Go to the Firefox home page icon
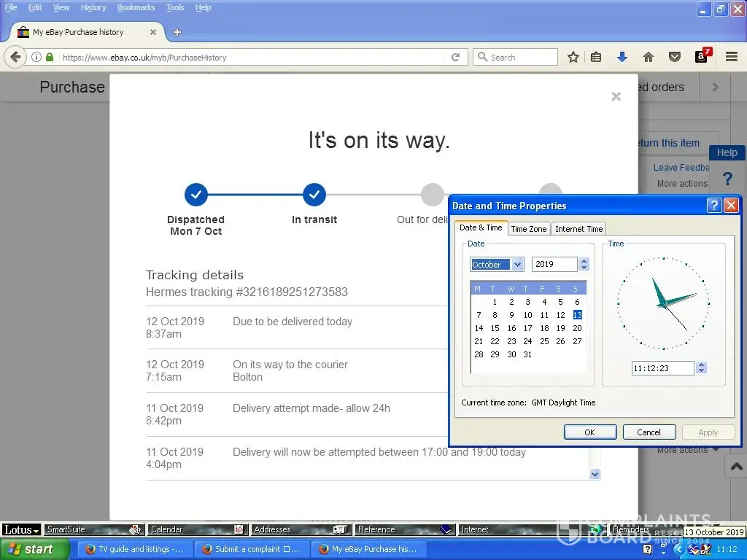Viewport: 747px width, 560px height. point(648,57)
